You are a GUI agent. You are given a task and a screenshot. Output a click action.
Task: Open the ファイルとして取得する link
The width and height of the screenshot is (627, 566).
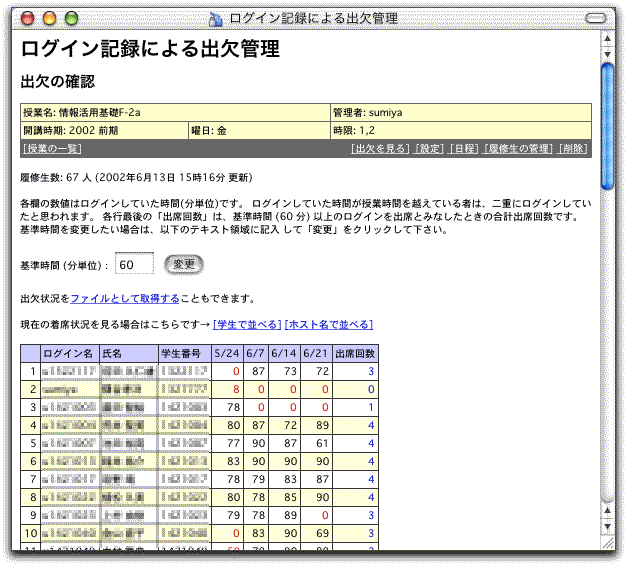(x=125, y=298)
